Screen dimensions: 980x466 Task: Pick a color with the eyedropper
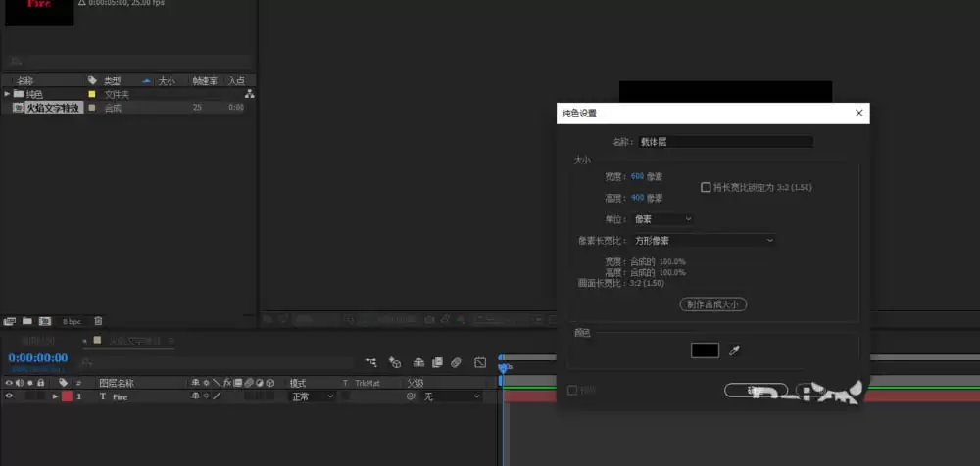(734, 351)
